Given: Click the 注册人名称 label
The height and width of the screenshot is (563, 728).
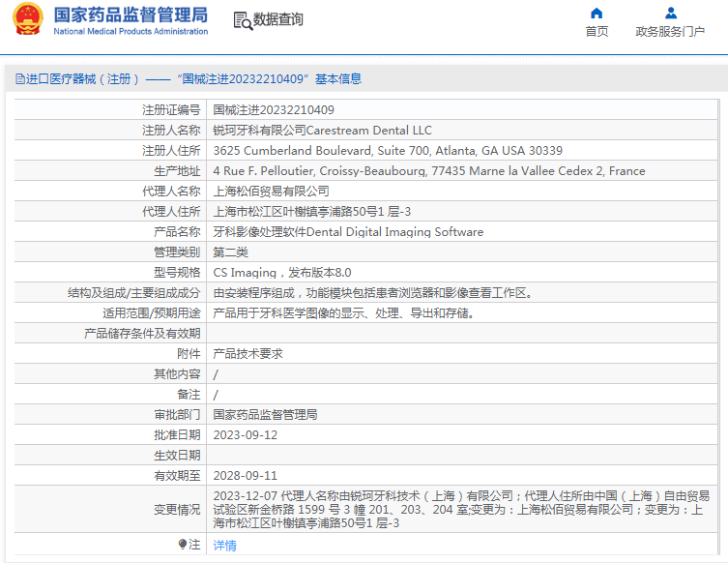Looking at the screenshot, I should tap(171, 130).
